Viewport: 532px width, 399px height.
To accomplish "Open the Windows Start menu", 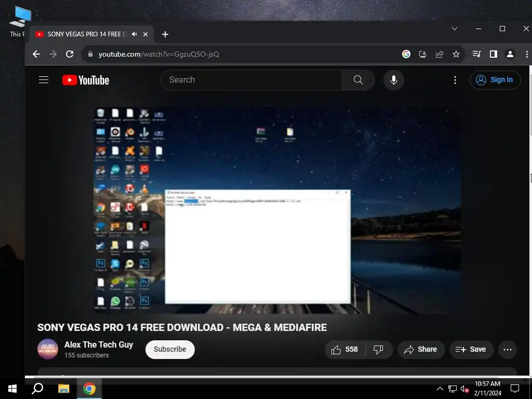I will 12,389.
